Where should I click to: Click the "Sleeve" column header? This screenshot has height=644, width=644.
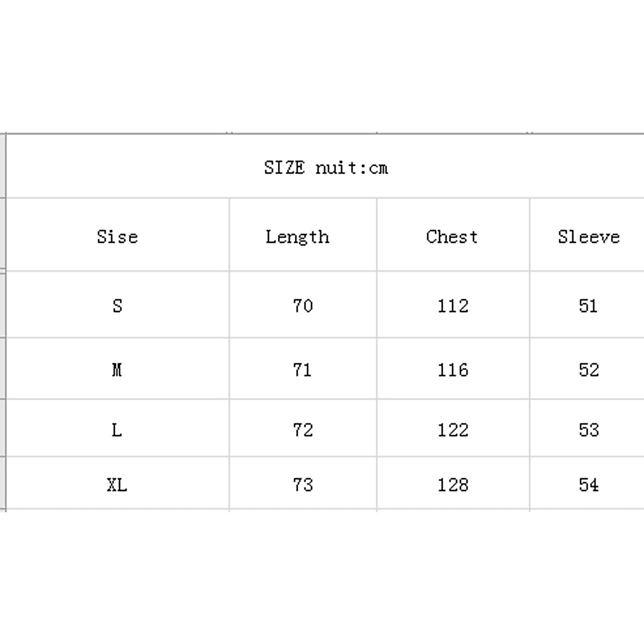(x=588, y=237)
